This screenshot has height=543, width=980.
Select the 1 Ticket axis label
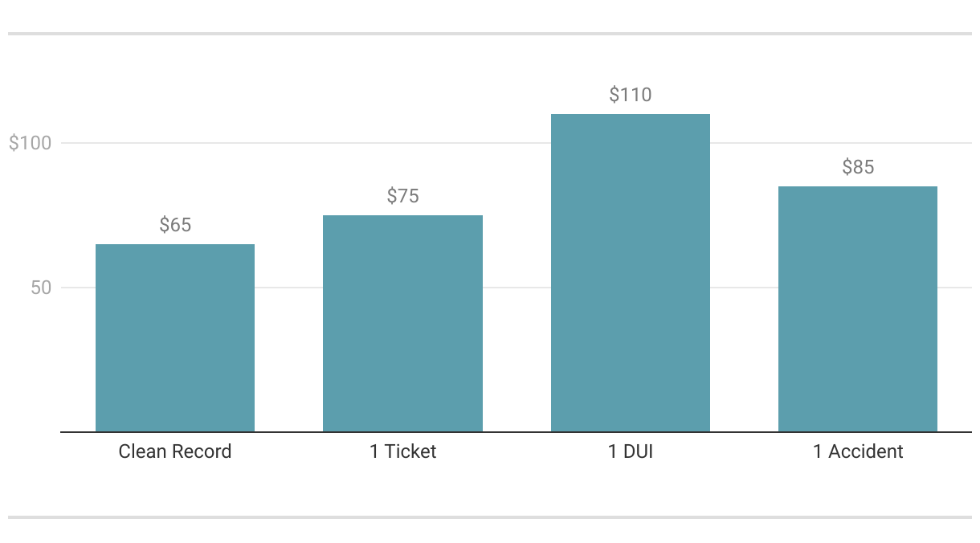coord(402,451)
